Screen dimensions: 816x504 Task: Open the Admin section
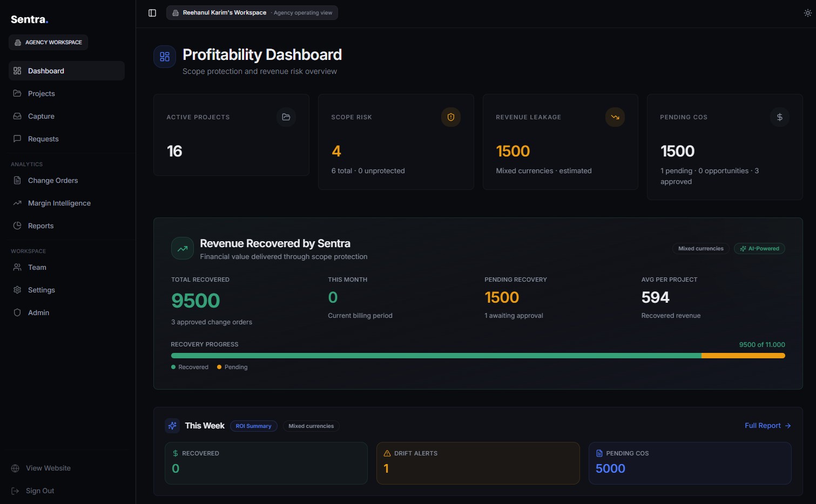click(x=66, y=312)
